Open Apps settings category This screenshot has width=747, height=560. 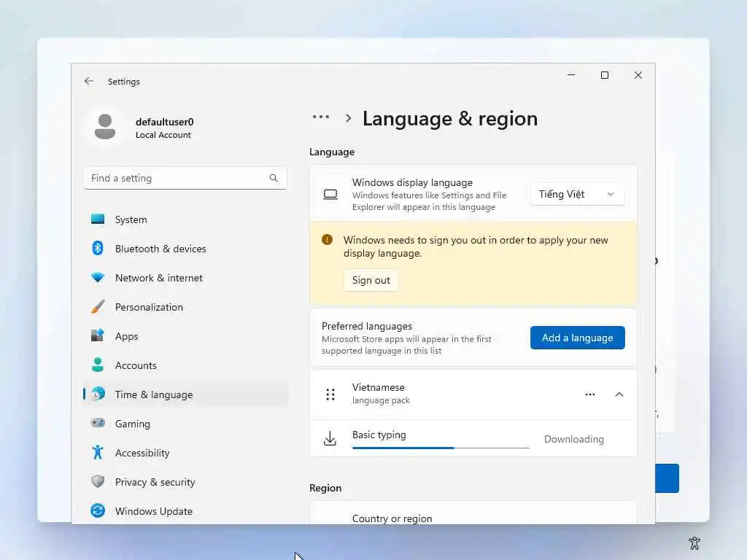point(186,336)
